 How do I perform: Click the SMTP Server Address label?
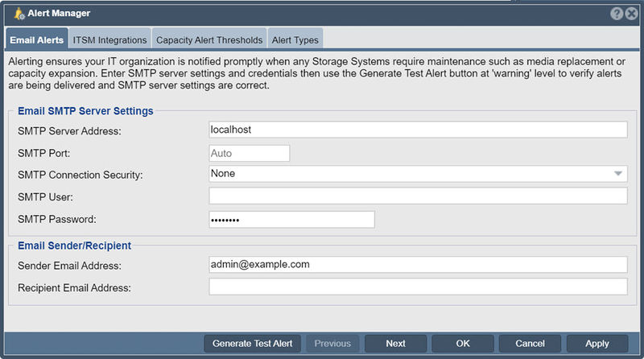point(69,131)
